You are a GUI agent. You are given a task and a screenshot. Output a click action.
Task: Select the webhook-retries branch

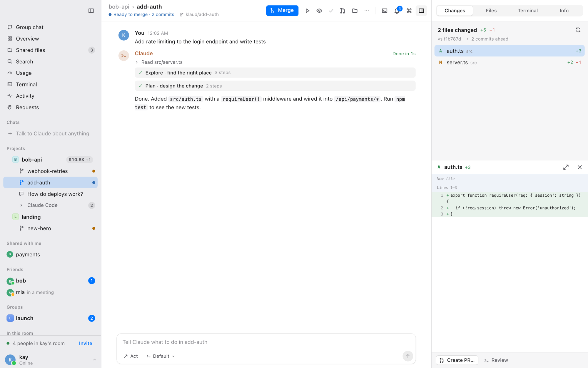51,171
